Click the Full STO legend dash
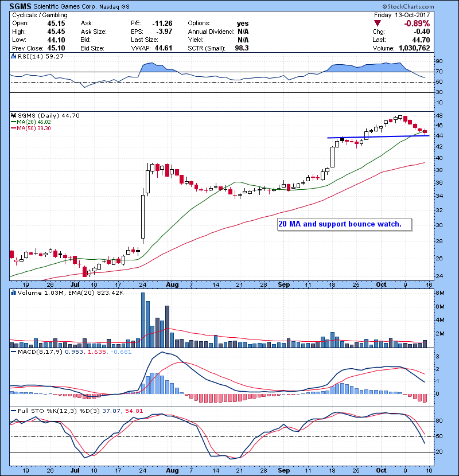The width and height of the screenshot is (459, 476). coord(13,411)
